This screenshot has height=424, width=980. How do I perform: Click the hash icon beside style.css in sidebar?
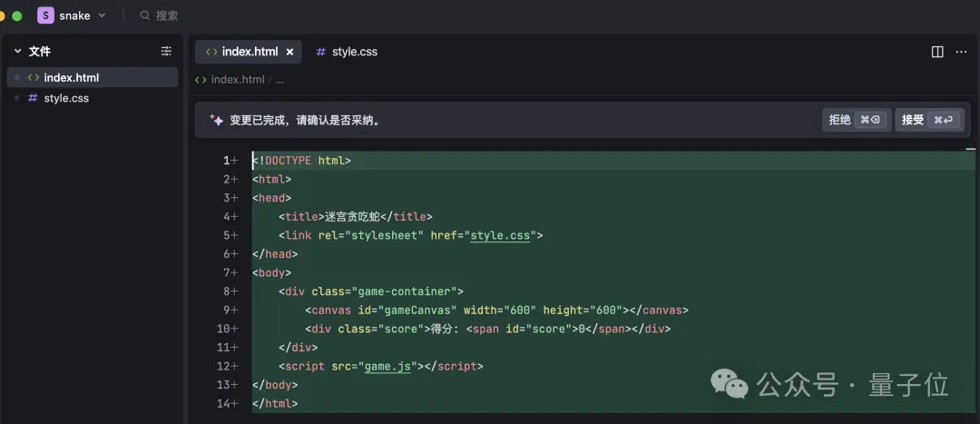point(33,98)
